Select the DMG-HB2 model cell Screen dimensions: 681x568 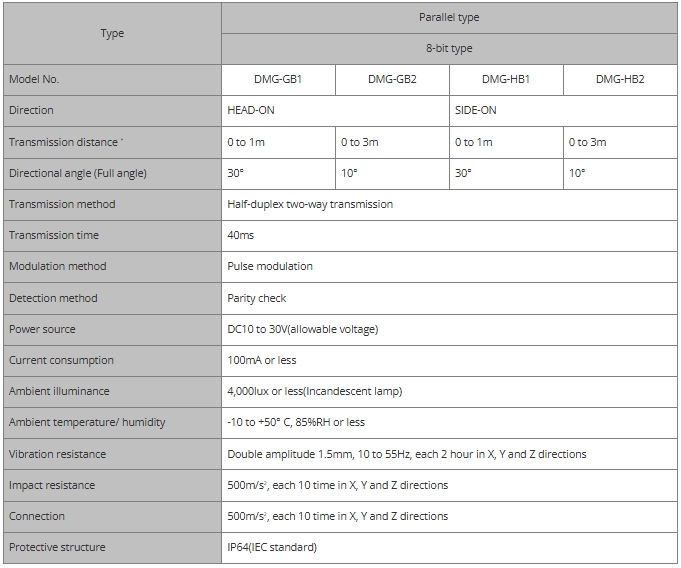620,79
